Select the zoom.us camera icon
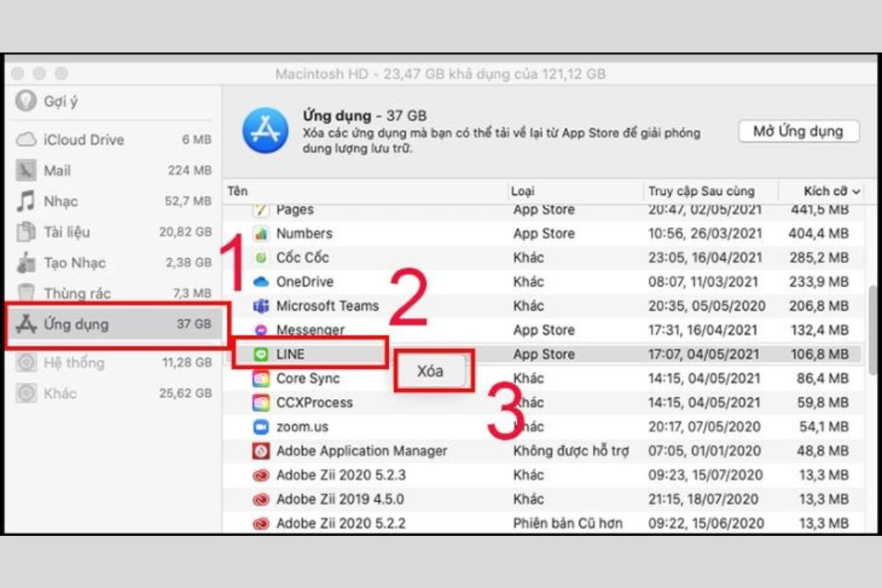 pyautogui.click(x=261, y=426)
